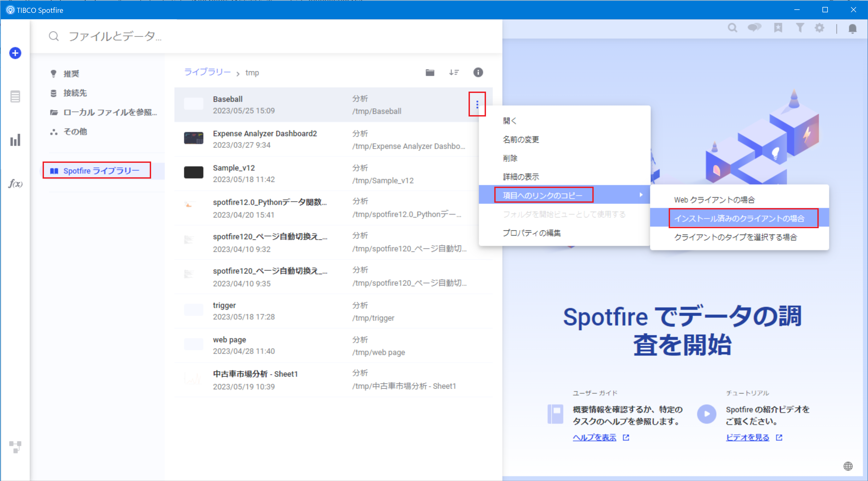The image size is (868, 481).
Task: Open the filters funnel icon
Action: click(800, 28)
